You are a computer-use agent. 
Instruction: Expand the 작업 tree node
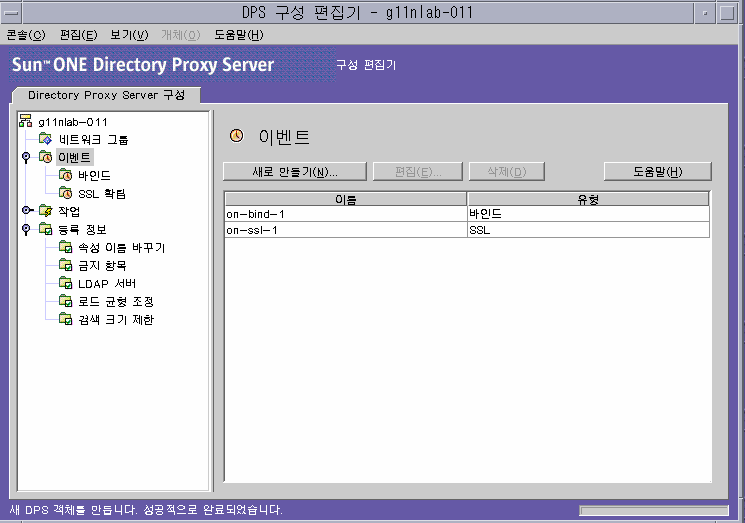click(x=27, y=210)
